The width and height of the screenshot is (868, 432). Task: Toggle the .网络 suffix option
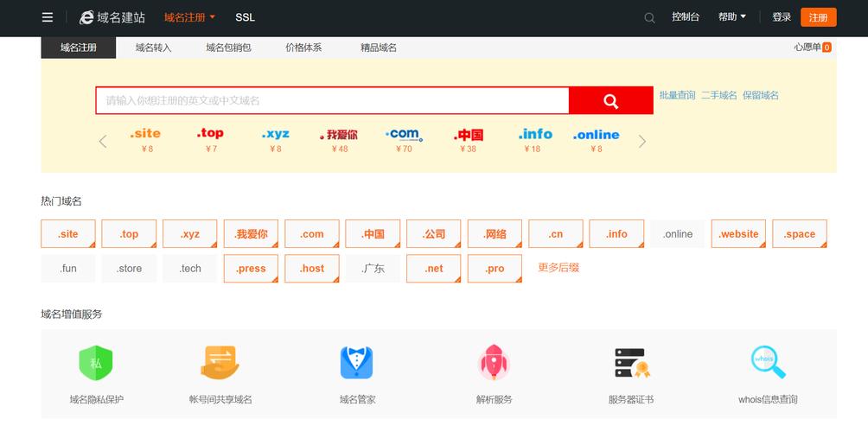coord(495,234)
